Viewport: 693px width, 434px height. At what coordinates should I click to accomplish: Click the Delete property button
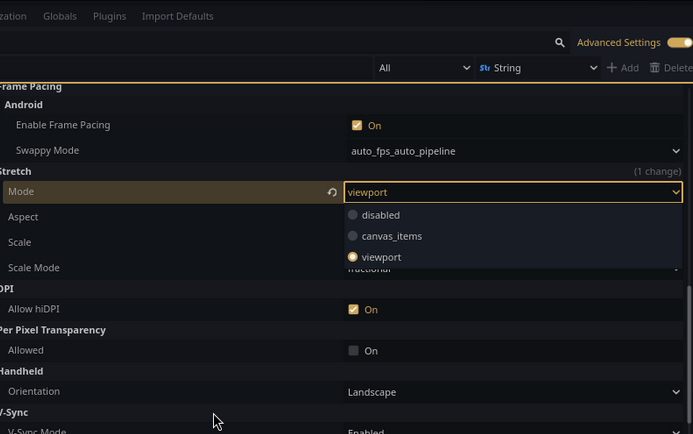point(670,68)
